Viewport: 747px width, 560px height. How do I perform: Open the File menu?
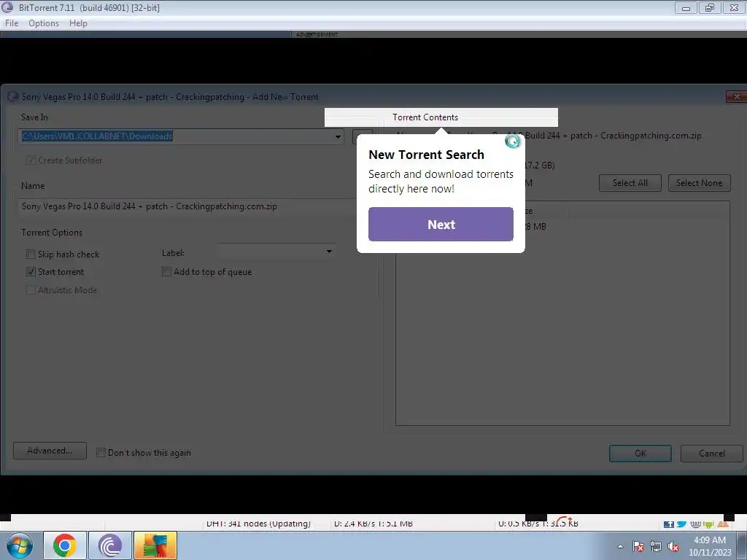pos(12,23)
